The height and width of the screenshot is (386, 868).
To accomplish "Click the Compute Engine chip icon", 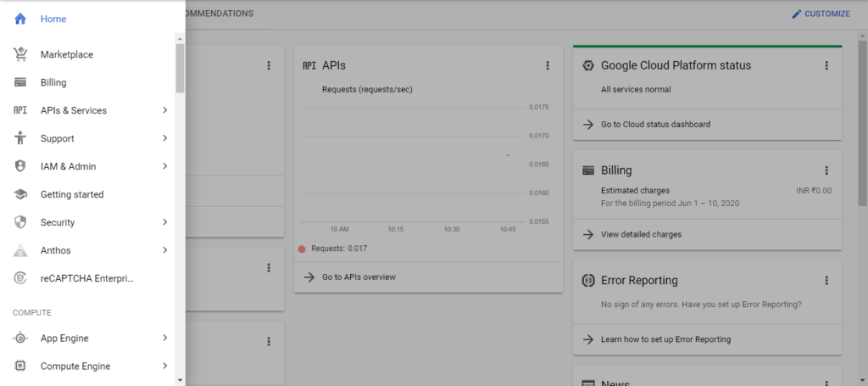I will (x=20, y=366).
